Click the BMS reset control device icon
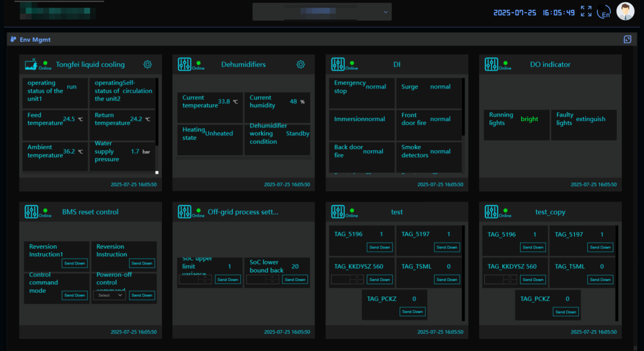The width and height of the screenshot is (644, 351). (31, 212)
